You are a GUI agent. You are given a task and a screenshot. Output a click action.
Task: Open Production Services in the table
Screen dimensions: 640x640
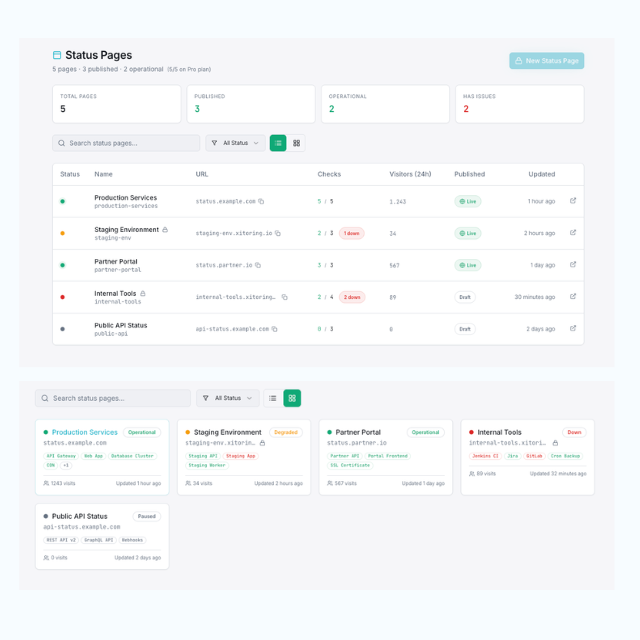[125, 198]
